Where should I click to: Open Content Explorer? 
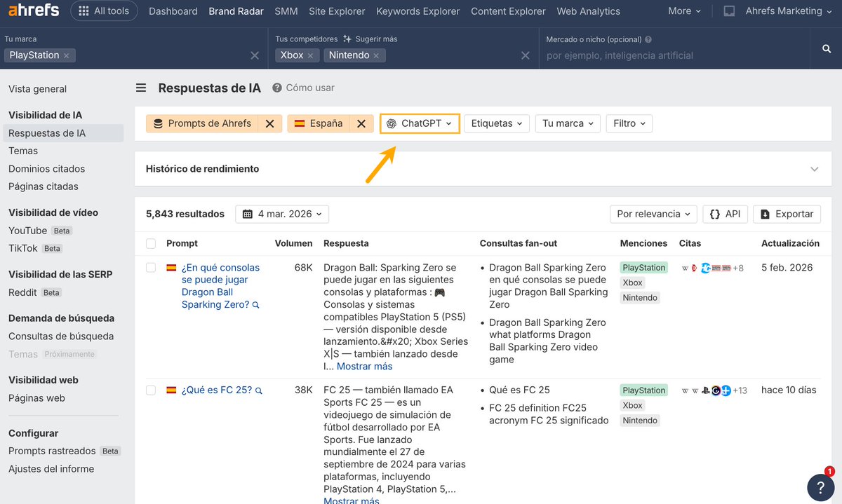[x=508, y=11]
